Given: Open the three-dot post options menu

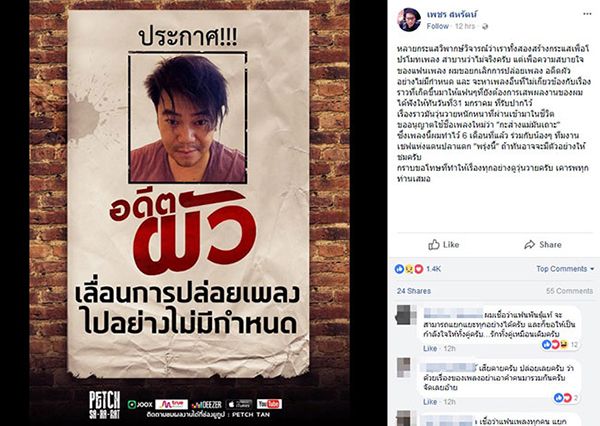Looking at the screenshot, I should pos(587,14).
